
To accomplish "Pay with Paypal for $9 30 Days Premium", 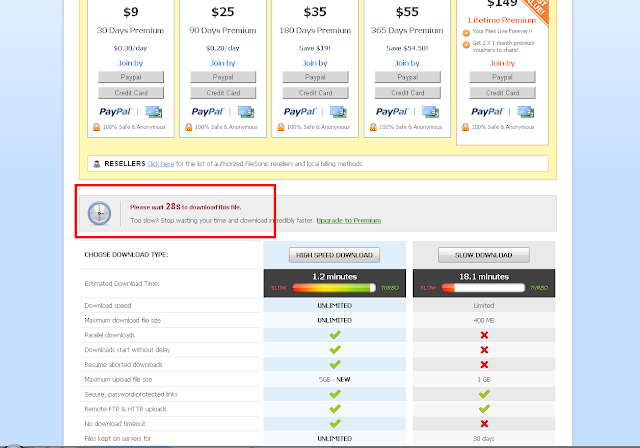I will 131,77.
